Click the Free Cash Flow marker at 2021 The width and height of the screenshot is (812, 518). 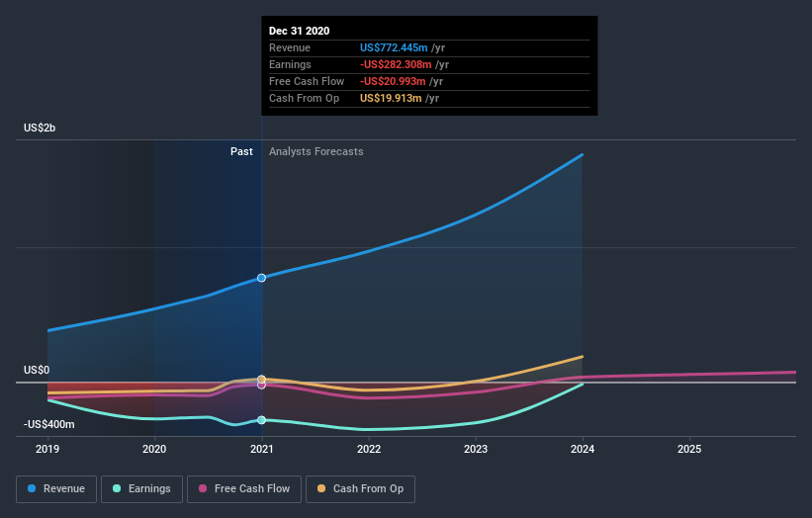pos(261,385)
